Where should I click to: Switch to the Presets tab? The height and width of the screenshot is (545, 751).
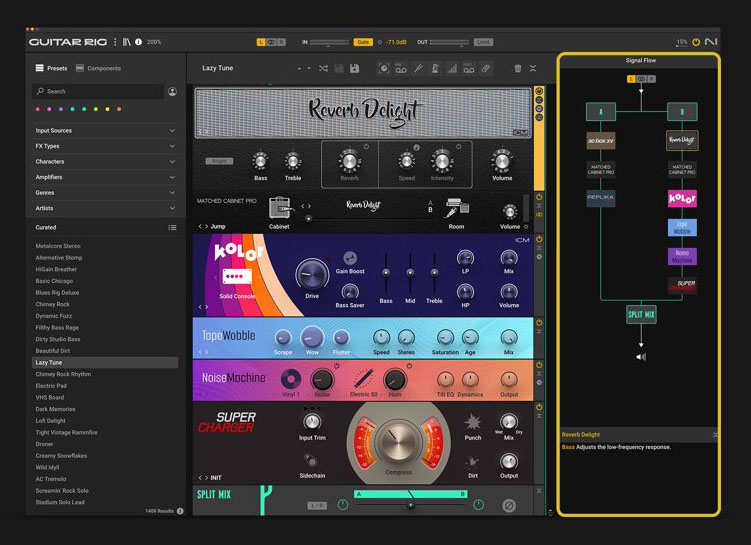click(51, 68)
